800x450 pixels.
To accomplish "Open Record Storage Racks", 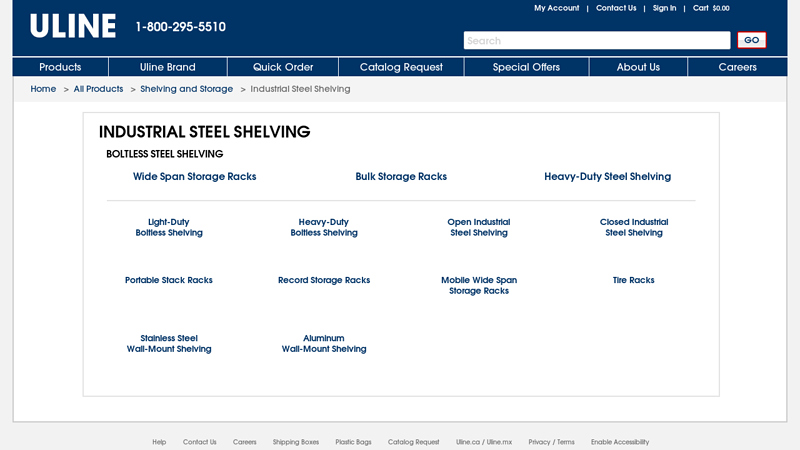I will [x=324, y=280].
